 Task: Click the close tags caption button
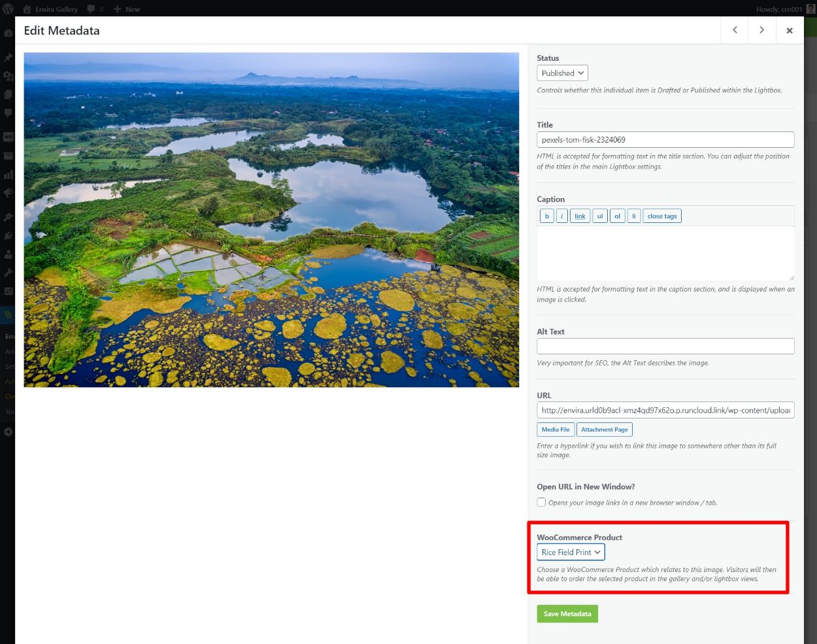point(662,216)
